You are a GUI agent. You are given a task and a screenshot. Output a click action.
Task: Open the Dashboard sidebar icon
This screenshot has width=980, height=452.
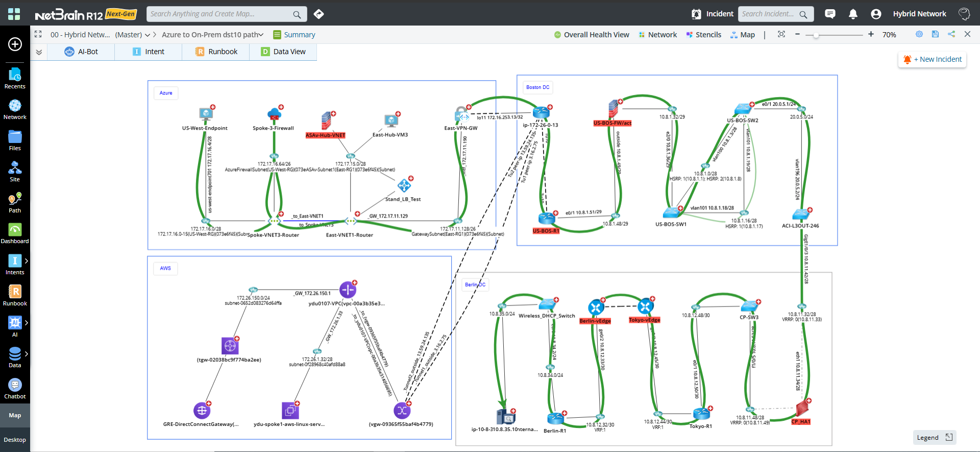pos(15,233)
